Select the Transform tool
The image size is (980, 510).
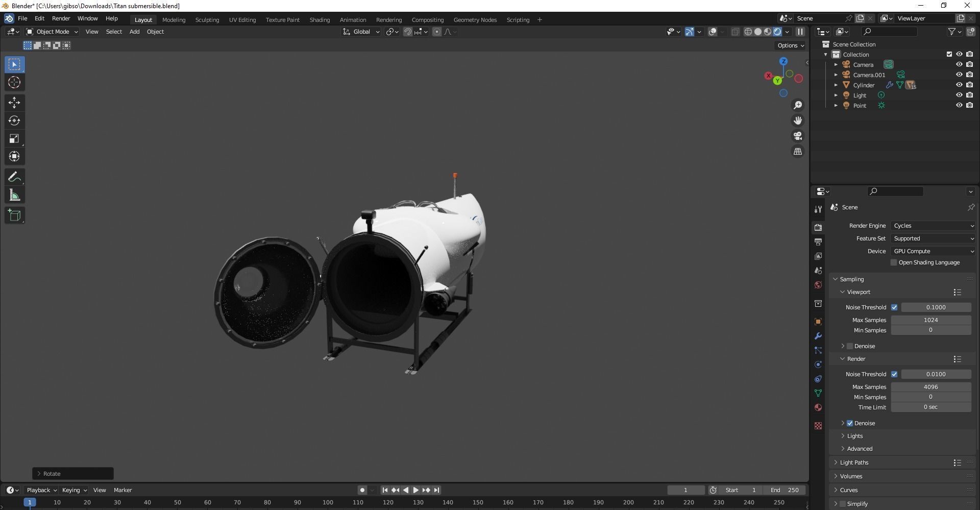[14, 156]
